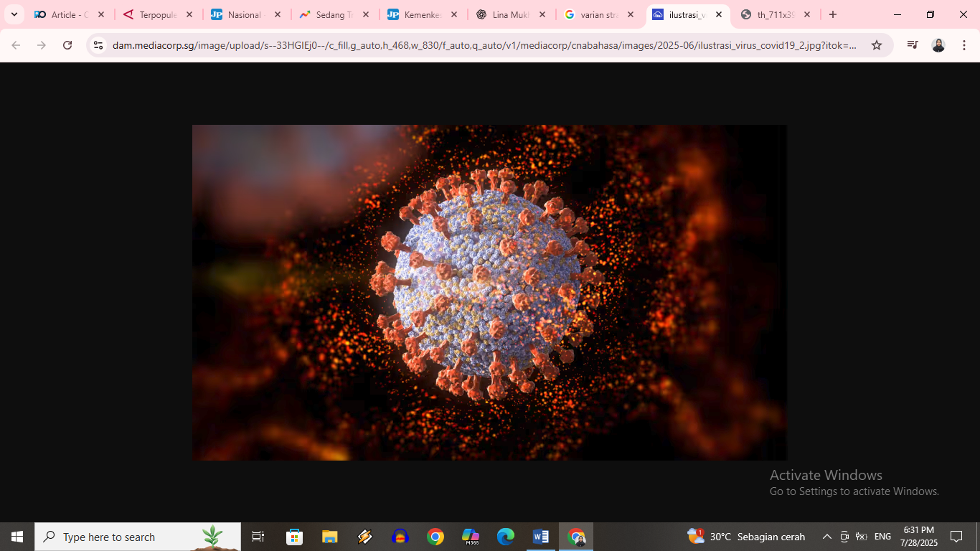Switch to the "th_711x39" tab
The width and height of the screenshot is (980, 551).
point(775,14)
